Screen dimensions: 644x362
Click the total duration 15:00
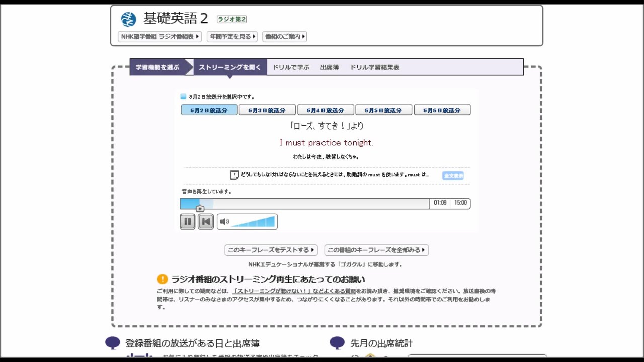460,203
